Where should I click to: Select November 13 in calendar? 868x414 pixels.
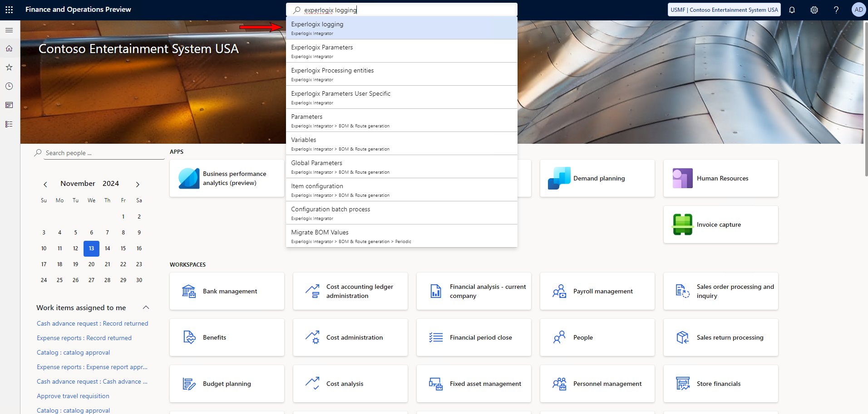pyautogui.click(x=91, y=248)
